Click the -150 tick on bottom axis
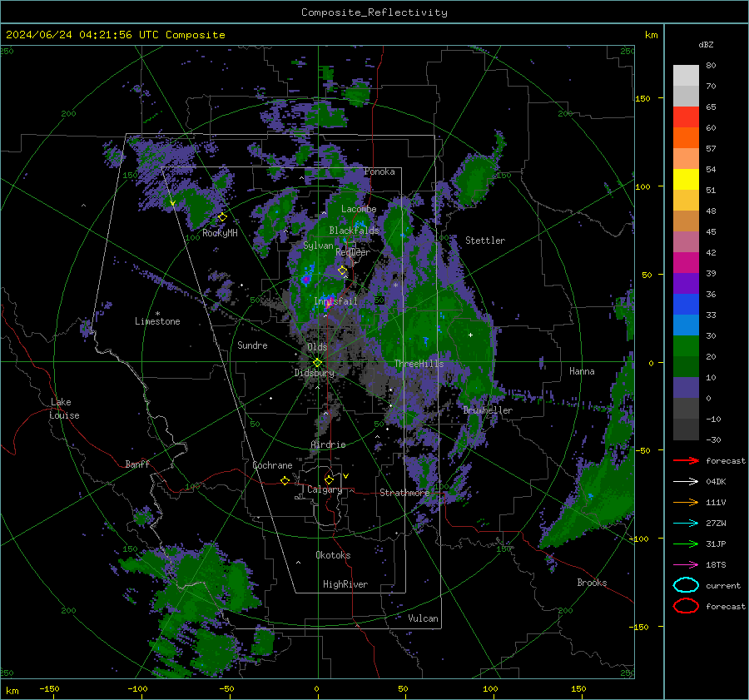The image size is (749, 700). click(x=49, y=688)
